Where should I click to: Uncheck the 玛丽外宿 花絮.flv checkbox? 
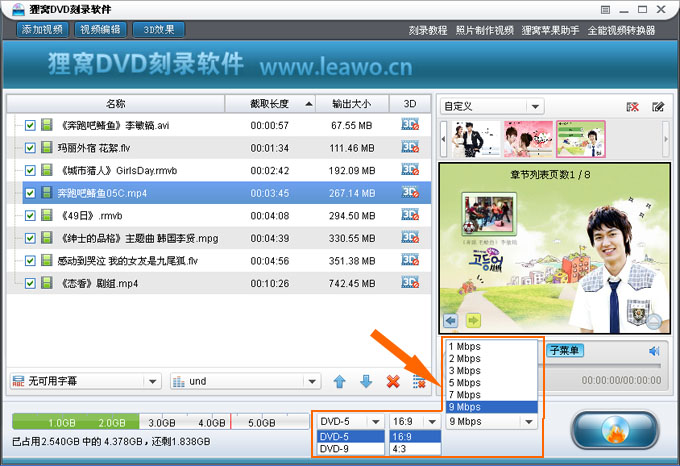point(30,148)
